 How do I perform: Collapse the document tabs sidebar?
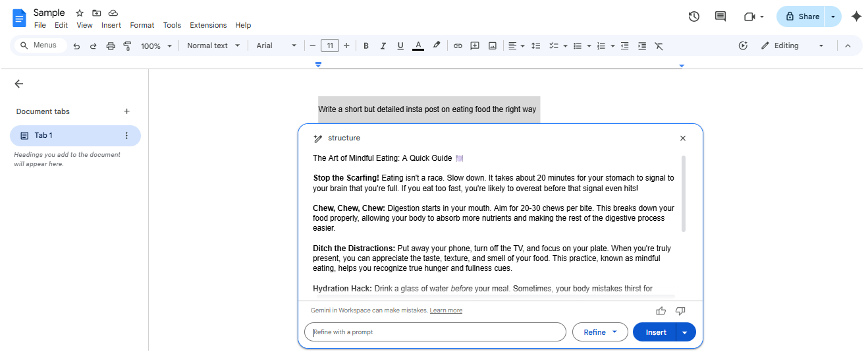(x=18, y=84)
